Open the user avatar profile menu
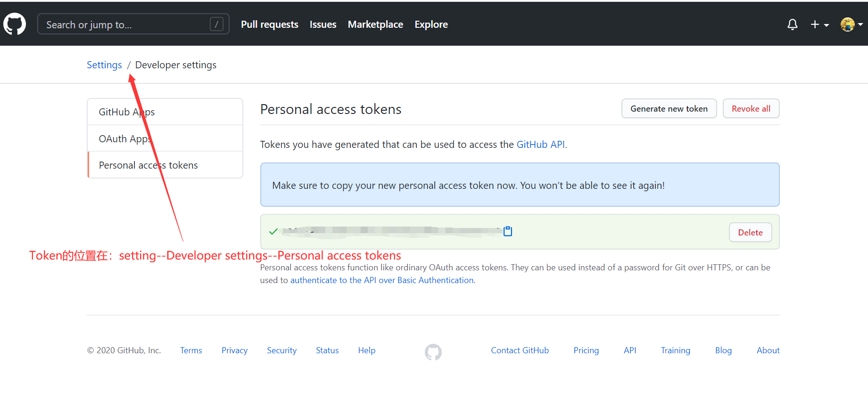The height and width of the screenshot is (414, 868). (851, 24)
